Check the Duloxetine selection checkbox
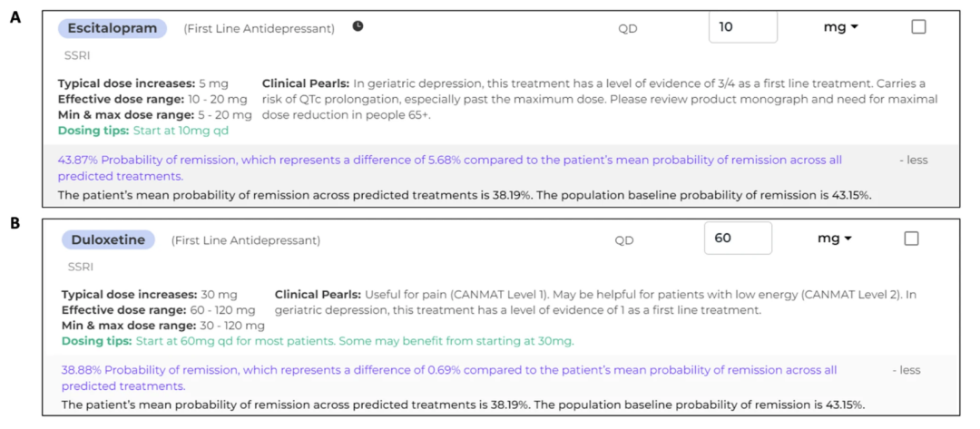This screenshot has width=980, height=429. coord(911,239)
